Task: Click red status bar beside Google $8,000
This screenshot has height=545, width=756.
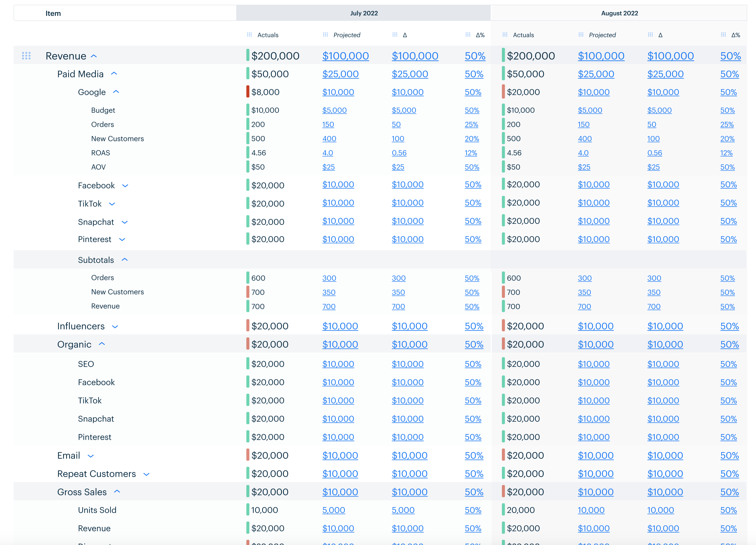Action: point(248,92)
